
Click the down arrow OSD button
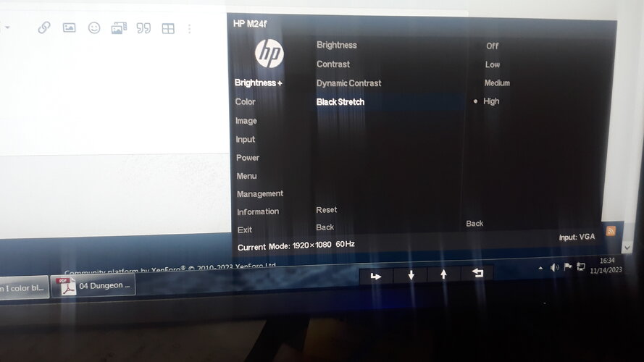pyautogui.click(x=411, y=275)
